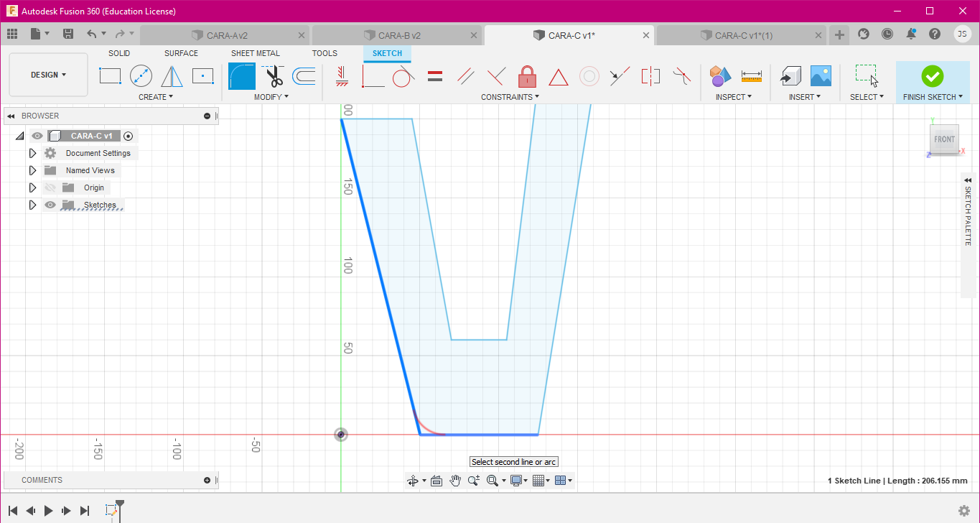
Task: Open the JS user account menu
Action: [x=962, y=34]
